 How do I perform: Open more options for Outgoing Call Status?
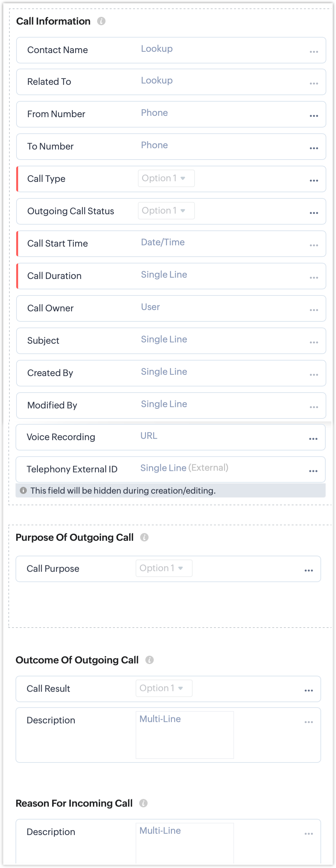coord(314,213)
